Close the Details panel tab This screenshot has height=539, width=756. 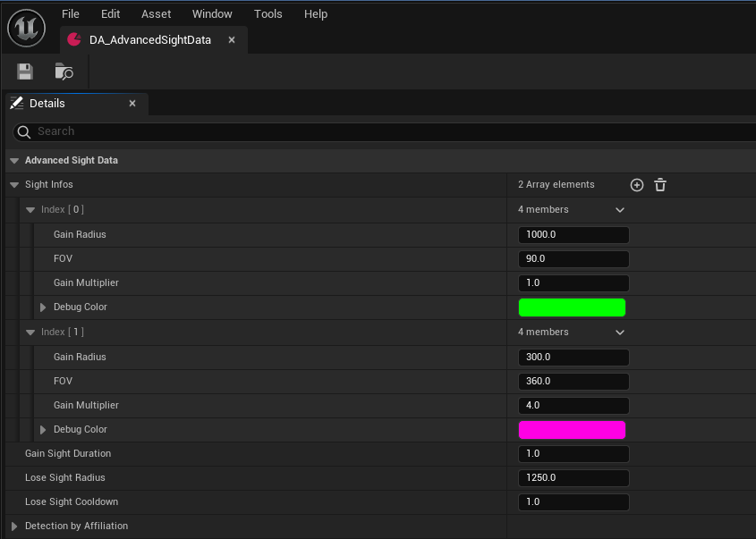132,103
